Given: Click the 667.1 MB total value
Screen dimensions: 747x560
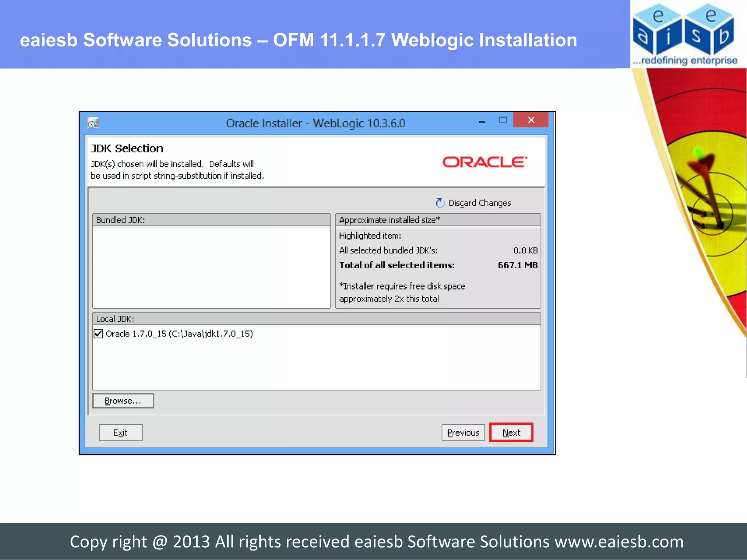Looking at the screenshot, I should point(518,265).
